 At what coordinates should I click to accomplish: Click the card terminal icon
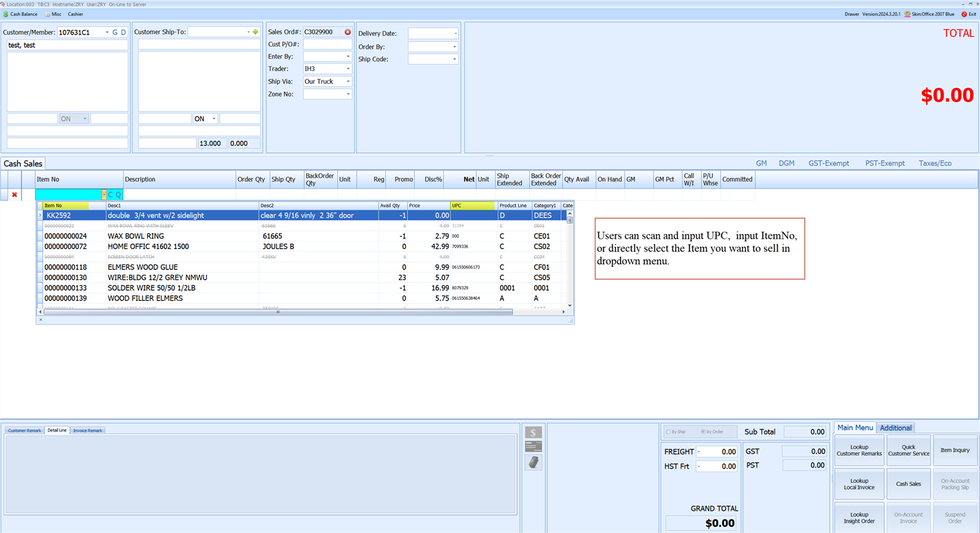[x=533, y=462]
